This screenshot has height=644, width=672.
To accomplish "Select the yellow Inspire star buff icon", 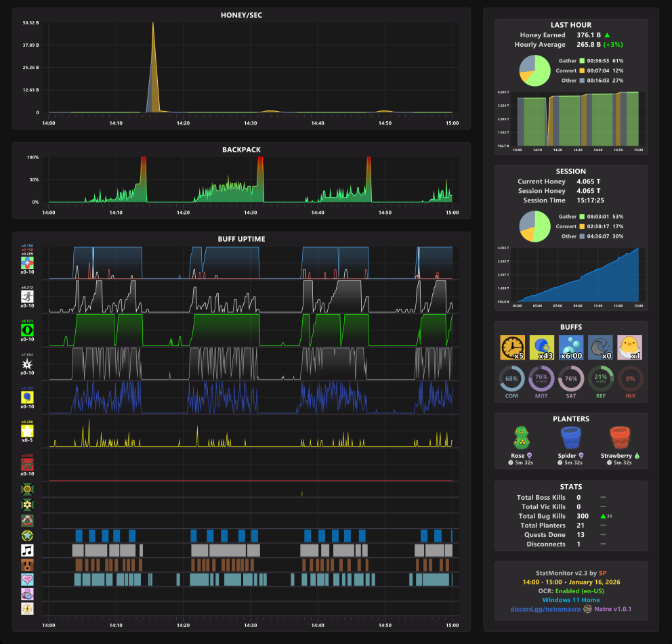I will (x=27, y=431).
